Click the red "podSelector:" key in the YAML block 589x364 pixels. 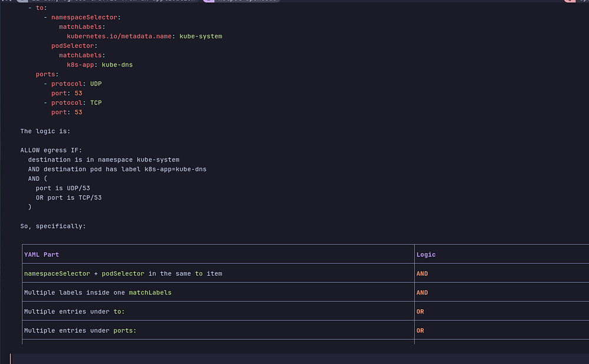(74, 46)
